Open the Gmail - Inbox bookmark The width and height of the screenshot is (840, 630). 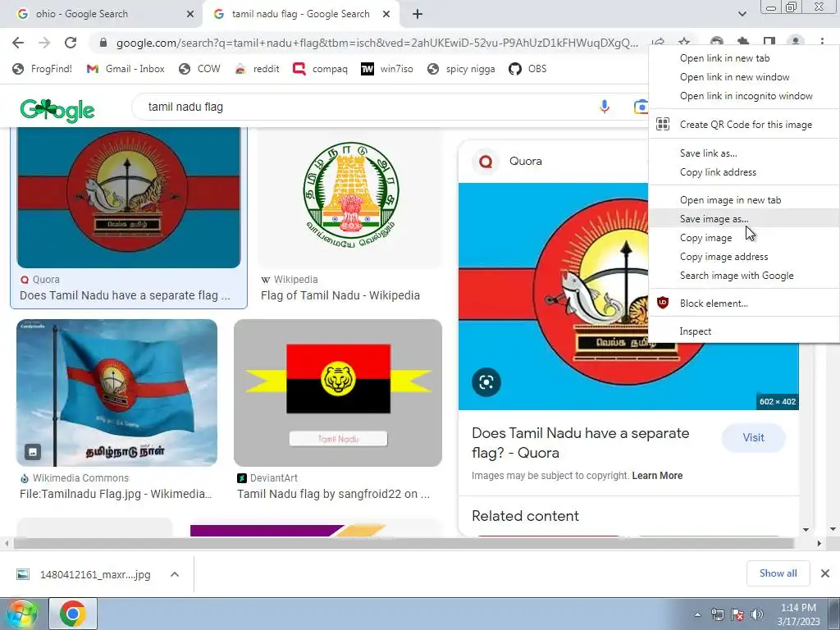(126, 69)
